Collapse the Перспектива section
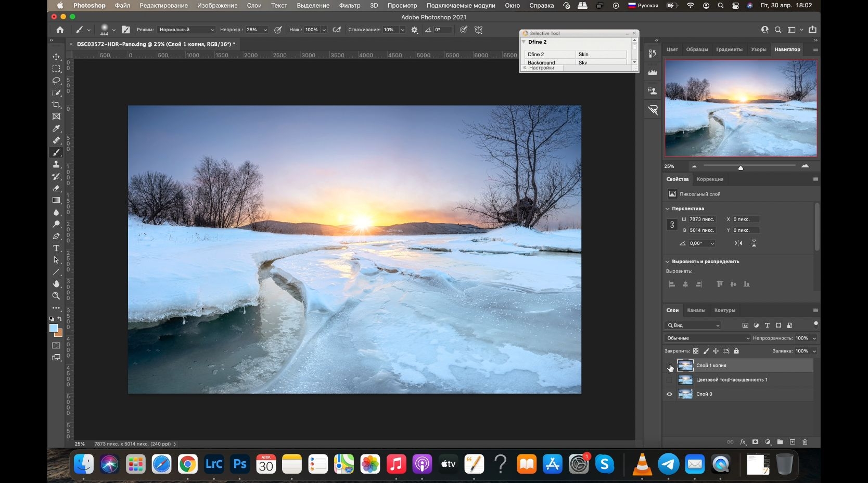This screenshot has width=868, height=483. (668, 208)
